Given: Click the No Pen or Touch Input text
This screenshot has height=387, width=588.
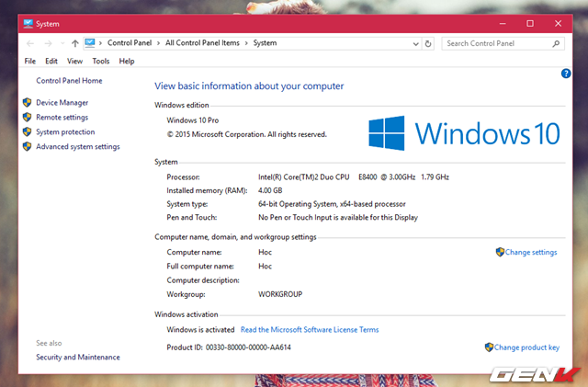Looking at the screenshot, I should coord(338,217).
